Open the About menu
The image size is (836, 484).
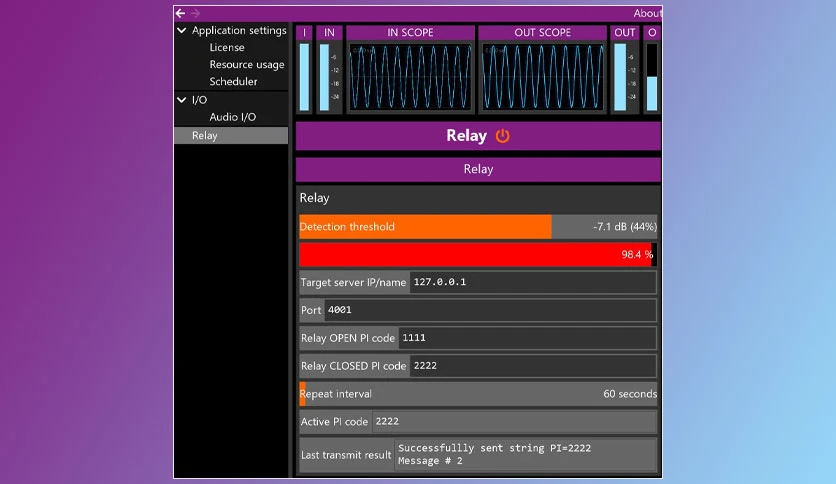647,13
